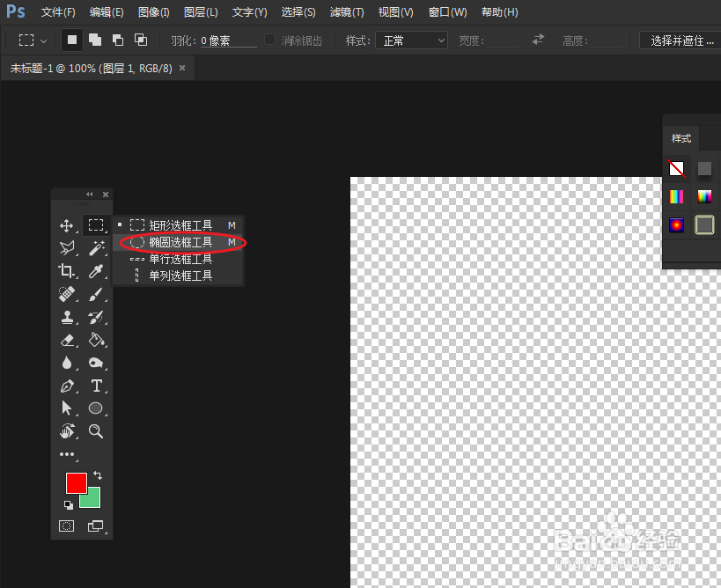Select the Ellipse shape tool
721x588 pixels.
96,408
